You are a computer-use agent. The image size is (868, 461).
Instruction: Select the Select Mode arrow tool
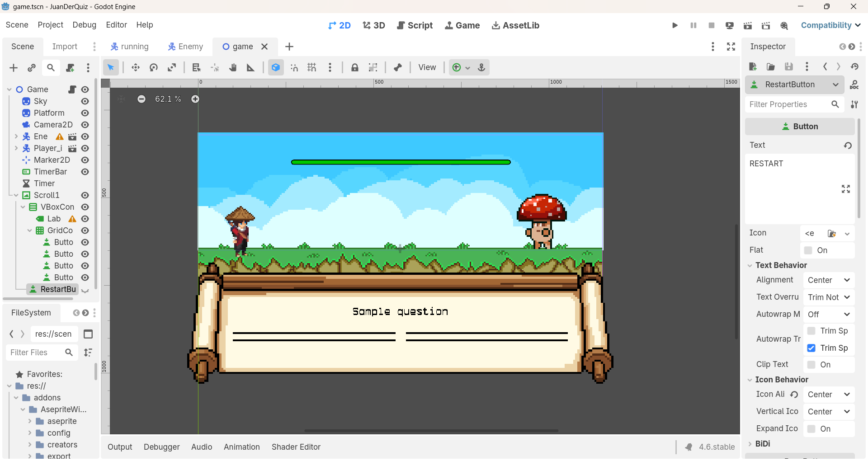[111, 67]
